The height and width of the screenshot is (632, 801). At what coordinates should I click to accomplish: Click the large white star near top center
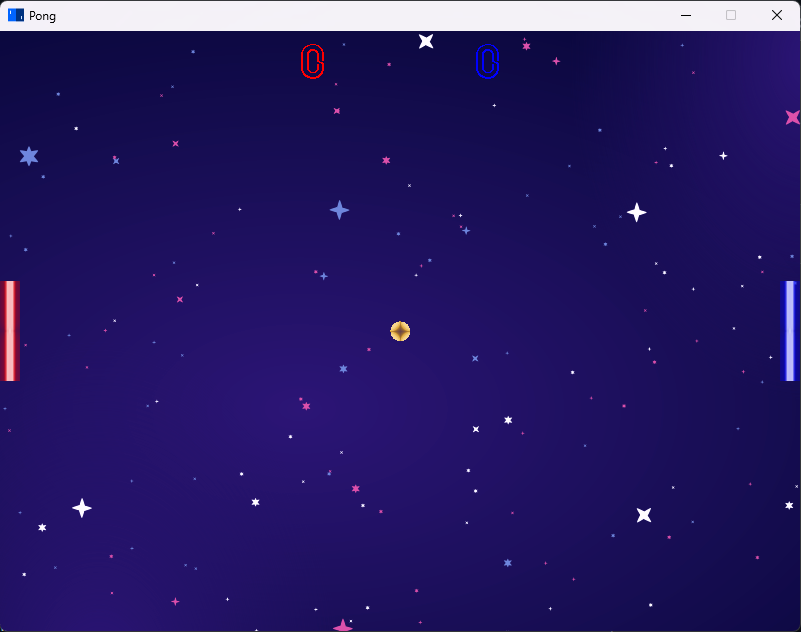click(426, 41)
